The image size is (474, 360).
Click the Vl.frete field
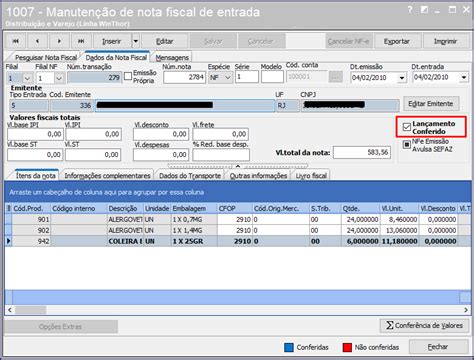(220, 134)
